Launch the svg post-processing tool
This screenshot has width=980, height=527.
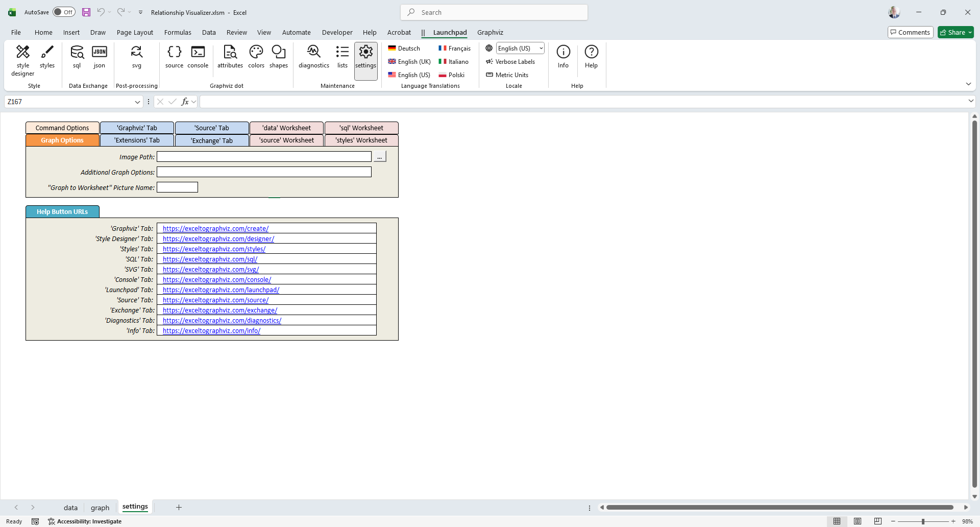pyautogui.click(x=136, y=56)
